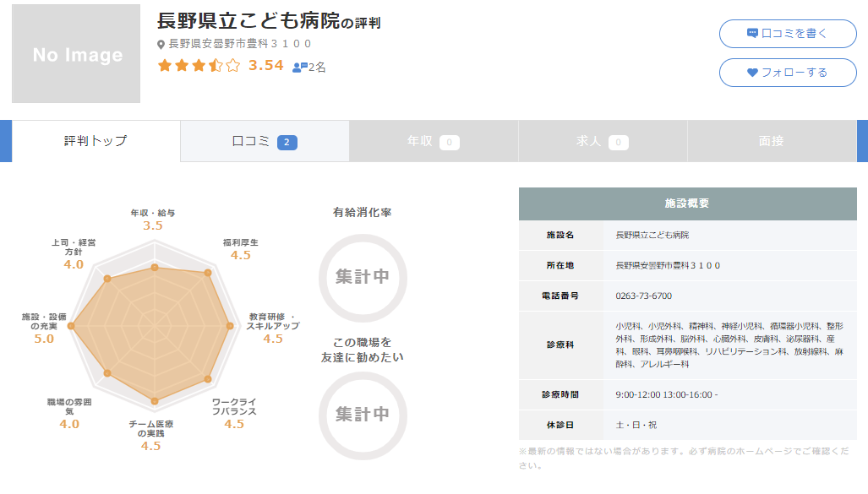Viewport: 868px width, 494px height.
Task: Click the 2名 reviewer count
Action: [317, 68]
